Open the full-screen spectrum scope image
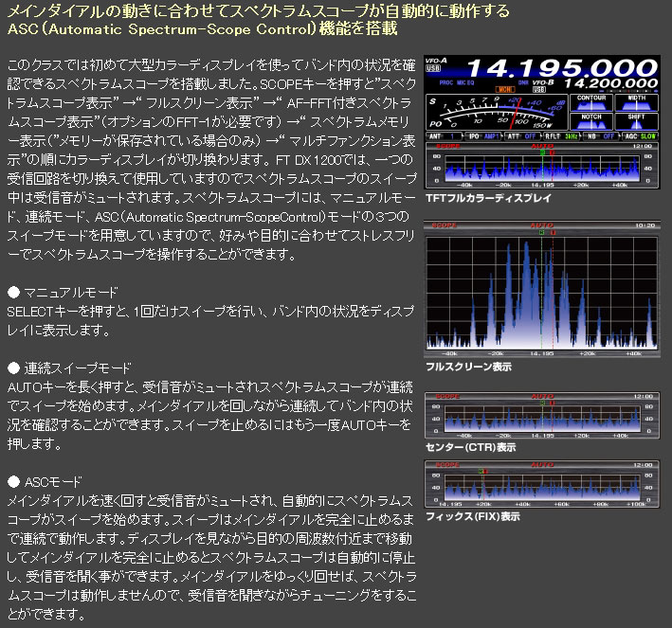 coord(541,292)
